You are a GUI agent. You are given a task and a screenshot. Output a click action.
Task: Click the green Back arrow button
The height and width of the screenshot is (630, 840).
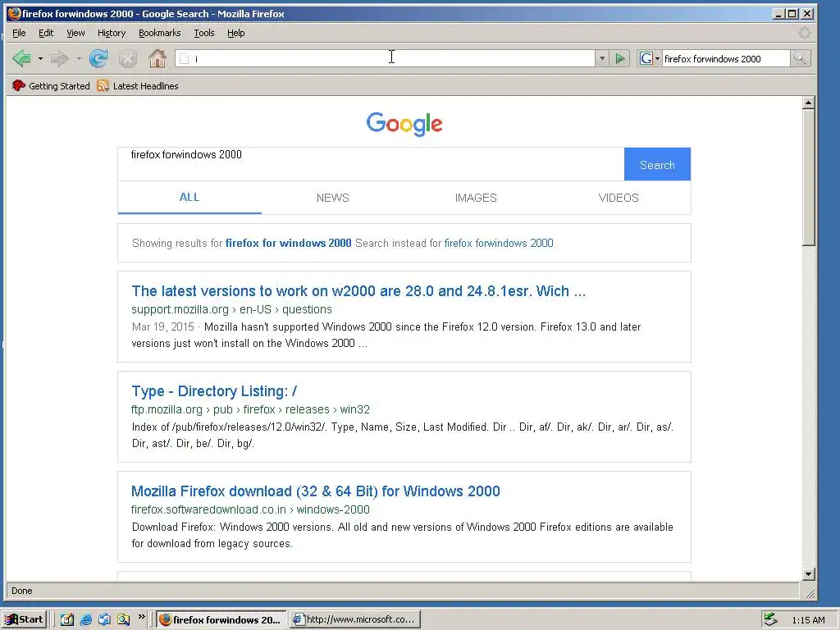[x=22, y=58]
